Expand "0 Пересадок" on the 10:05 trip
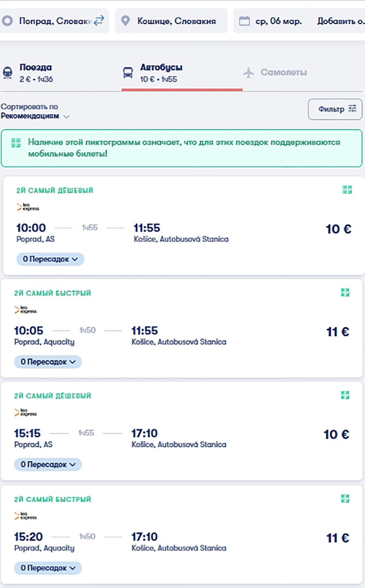Viewport: 365px width, 588px height. (48, 362)
